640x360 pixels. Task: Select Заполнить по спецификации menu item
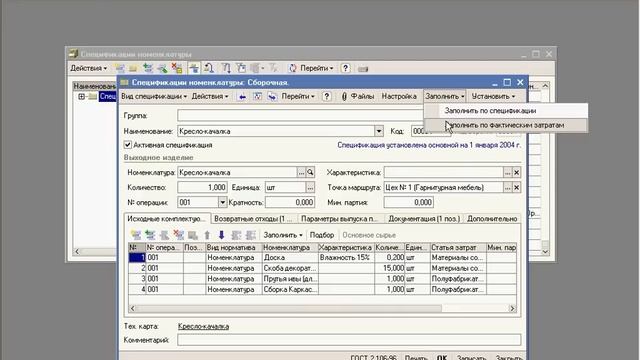pyautogui.click(x=506, y=111)
